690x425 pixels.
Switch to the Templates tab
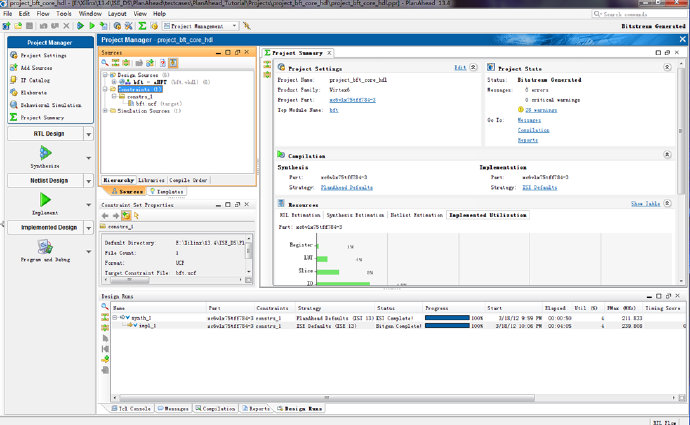click(167, 192)
